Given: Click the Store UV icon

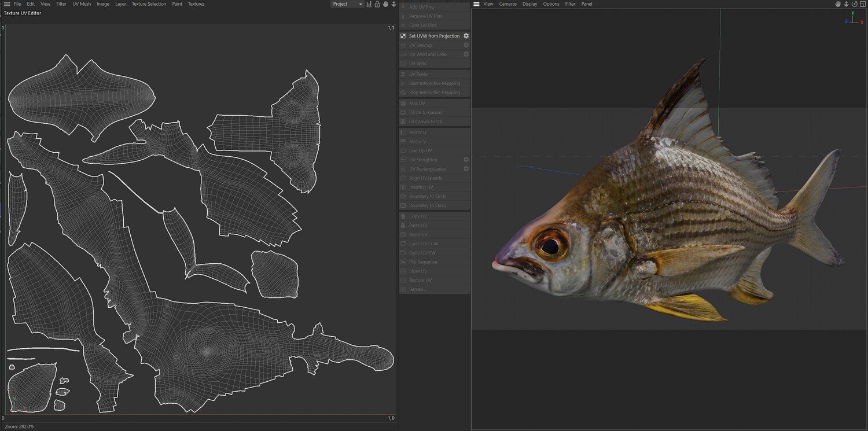Looking at the screenshot, I should coord(403,271).
